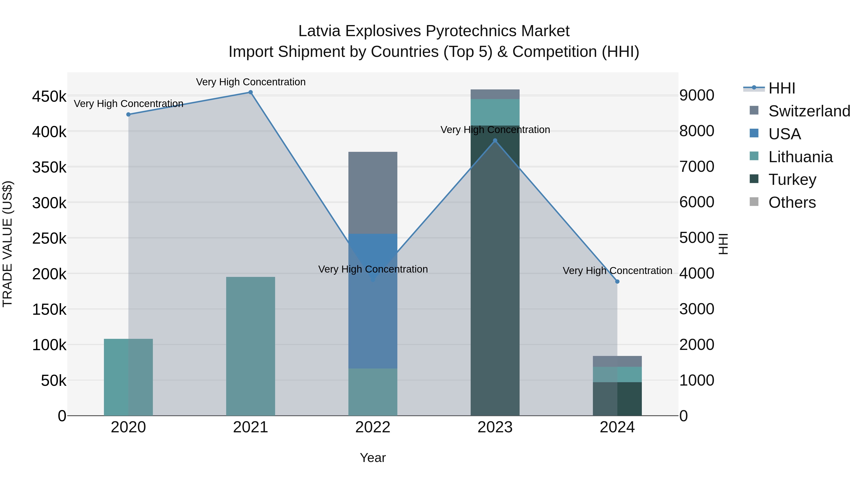Image resolution: width=868 pixels, height=488 pixels.
Task: Click the 2024 Lithuania bar segment
Action: point(617,374)
